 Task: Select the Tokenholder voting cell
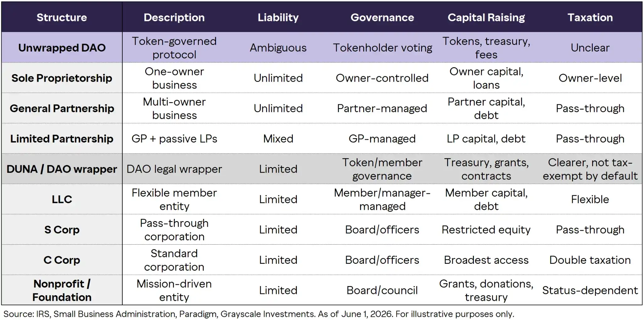[382, 48]
